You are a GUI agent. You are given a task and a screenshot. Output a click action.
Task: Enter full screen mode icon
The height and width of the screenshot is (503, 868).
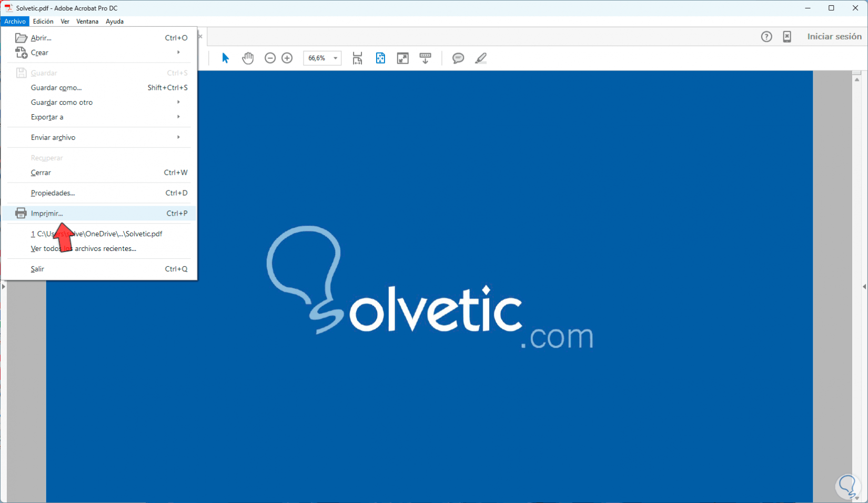[x=403, y=58]
